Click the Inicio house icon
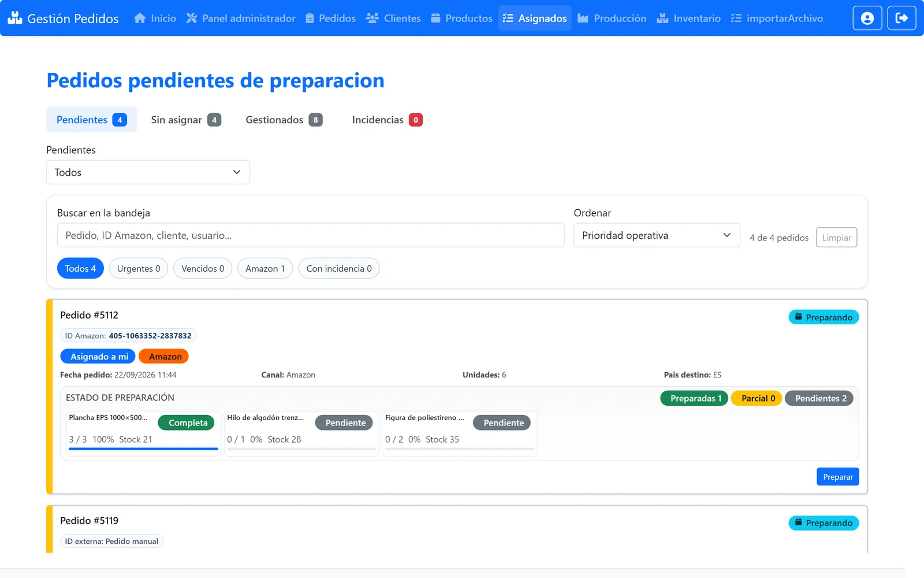Viewport: 924px width, 578px height. tap(140, 18)
